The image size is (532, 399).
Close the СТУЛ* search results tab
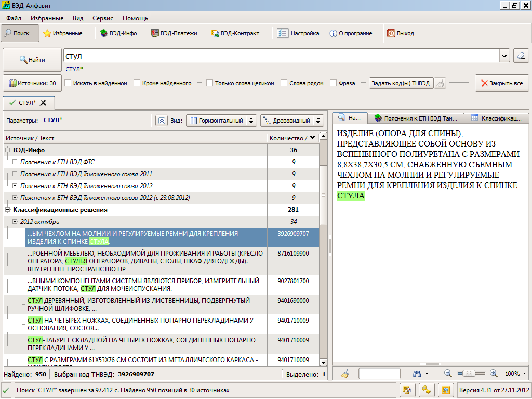click(43, 103)
